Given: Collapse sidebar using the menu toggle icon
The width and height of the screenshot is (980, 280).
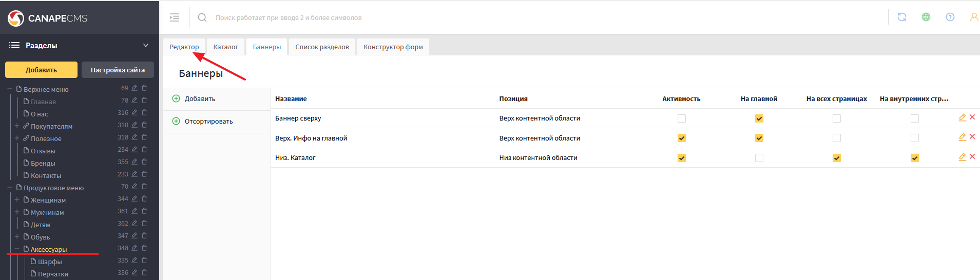Looking at the screenshot, I should click(175, 17).
